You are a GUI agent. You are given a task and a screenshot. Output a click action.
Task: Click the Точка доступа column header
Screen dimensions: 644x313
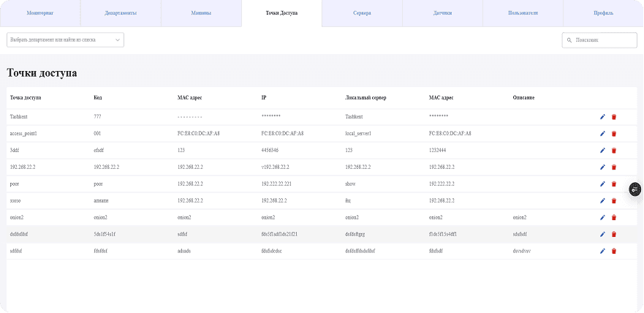pos(26,98)
